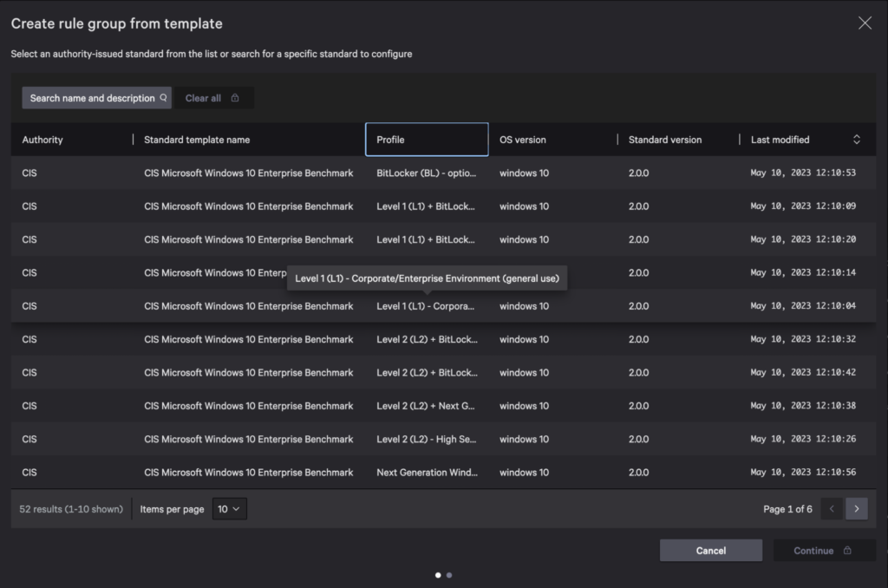Select the Level 2 (L2) - High Security row
Screen dimensions: 888x588
point(428,439)
